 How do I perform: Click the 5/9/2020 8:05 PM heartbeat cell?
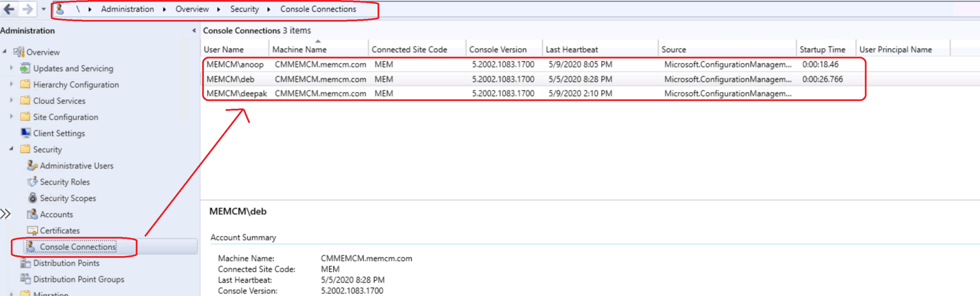point(580,65)
